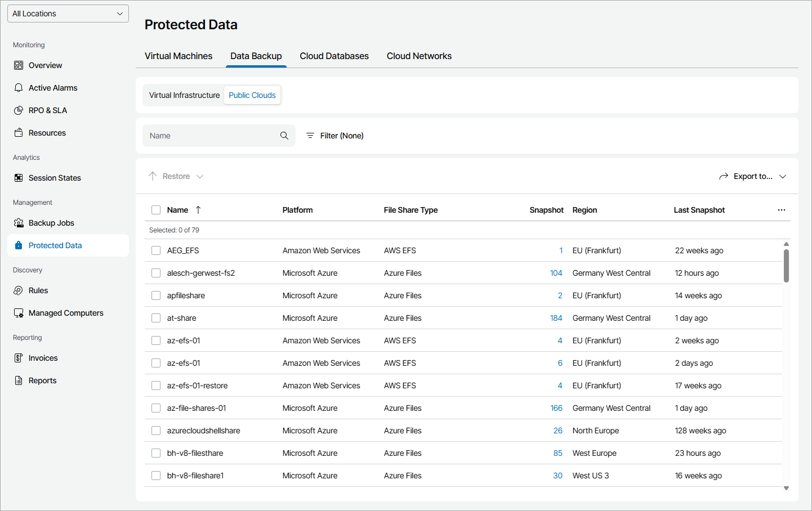Click the Invoices document icon
Image resolution: width=812 pixels, height=511 pixels.
coord(19,358)
